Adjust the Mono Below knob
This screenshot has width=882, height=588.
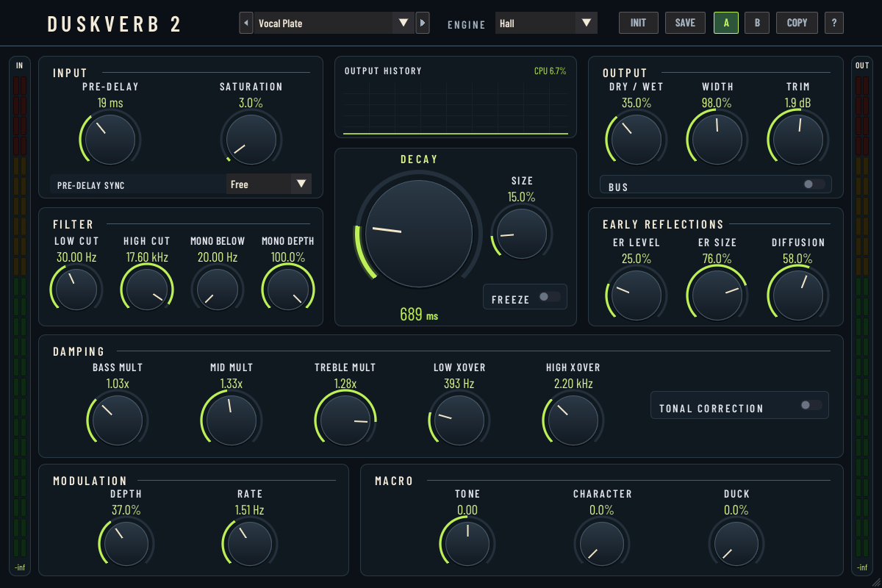tap(218, 290)
